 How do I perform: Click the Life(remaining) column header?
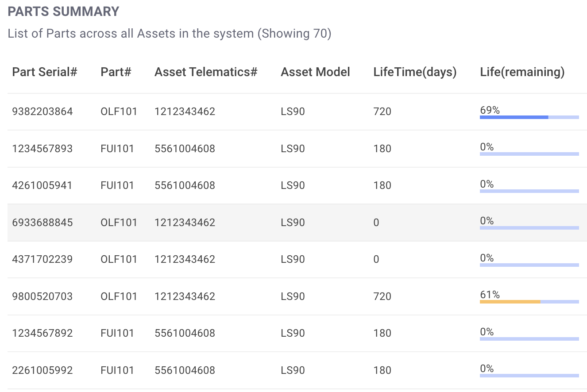pos(522,72)
